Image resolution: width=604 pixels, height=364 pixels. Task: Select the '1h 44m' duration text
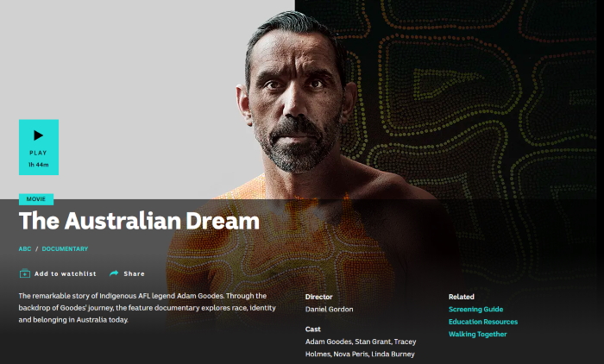[x=39, y=165]
